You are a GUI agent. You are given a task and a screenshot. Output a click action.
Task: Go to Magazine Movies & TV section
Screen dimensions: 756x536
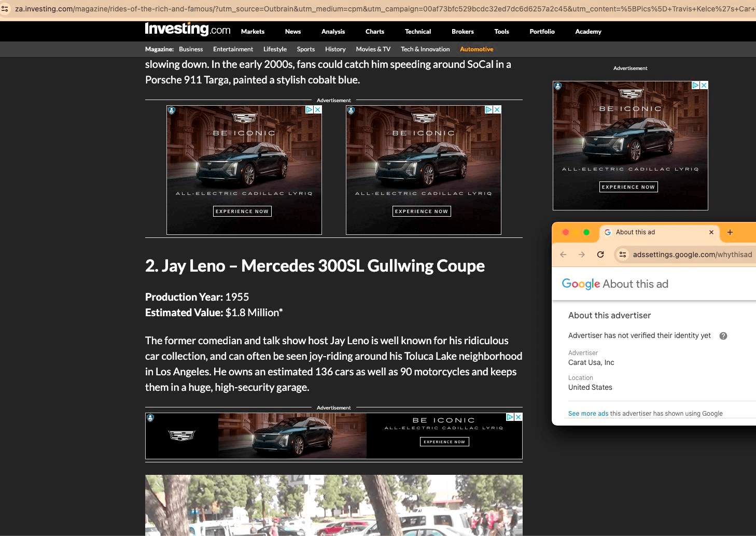click(x=373, y=49)
